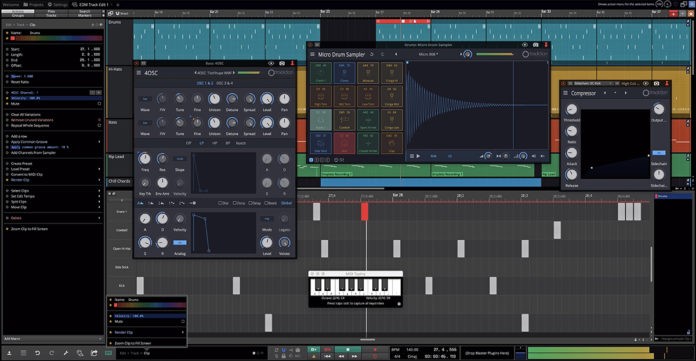Open the 4OSC plugin hamburger menu
696x361 pixels.
[139, 73]
